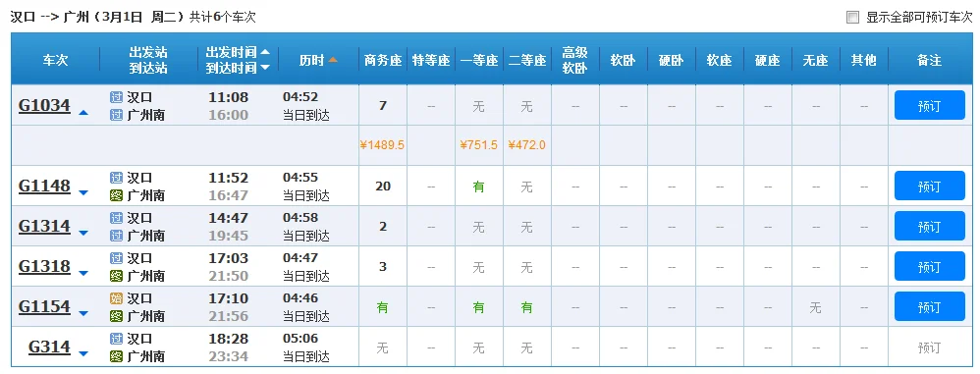
Task: Click duration 05:06 of G314
Action: [x=300, y=339]
